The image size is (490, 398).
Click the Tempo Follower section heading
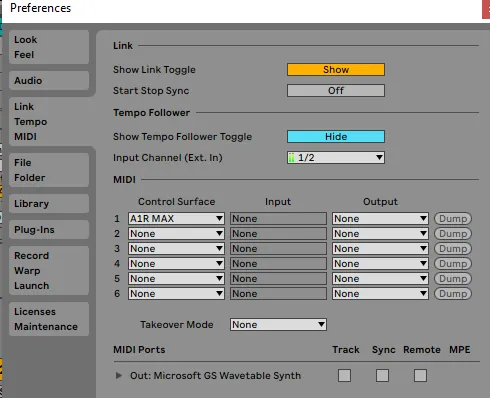(x=151, y=112)
